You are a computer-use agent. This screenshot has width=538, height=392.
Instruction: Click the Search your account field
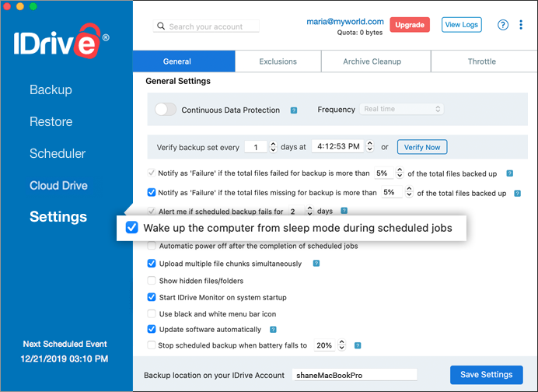pos(206,26)
